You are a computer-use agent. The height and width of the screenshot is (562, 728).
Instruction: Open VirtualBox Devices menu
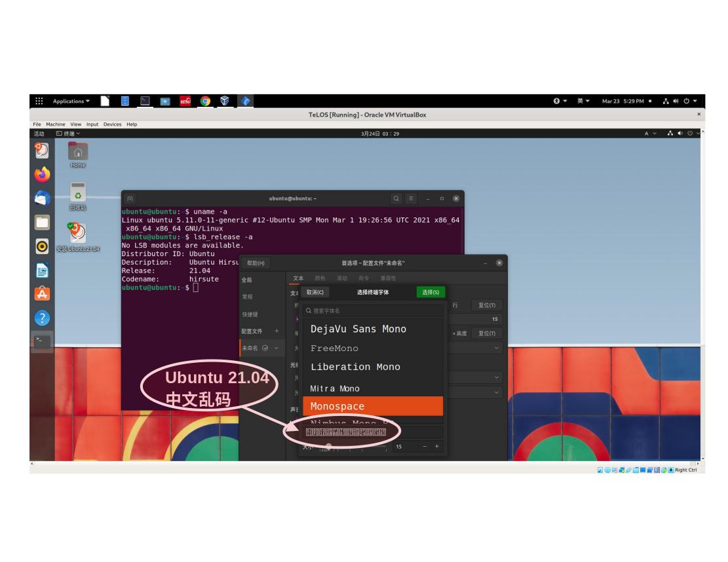click(112, 124)
